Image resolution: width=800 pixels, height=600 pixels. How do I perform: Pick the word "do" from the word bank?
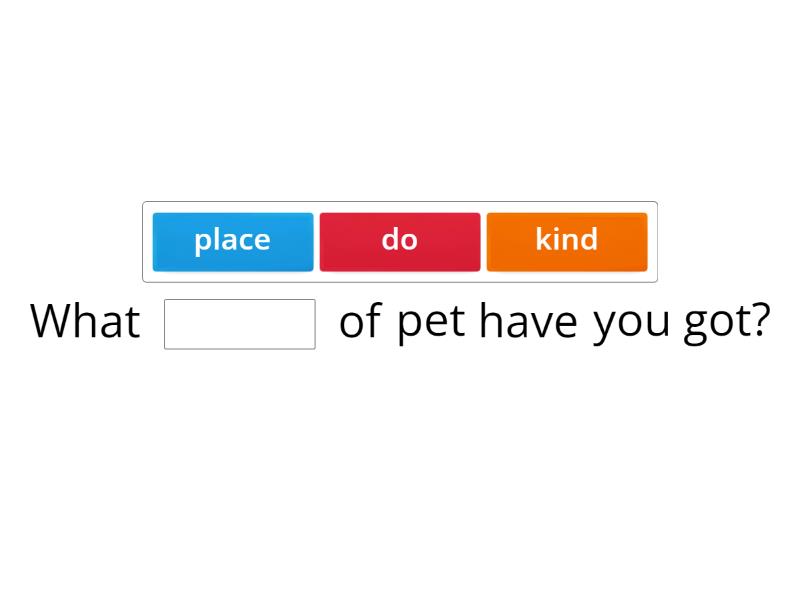(x=400, y=240)
